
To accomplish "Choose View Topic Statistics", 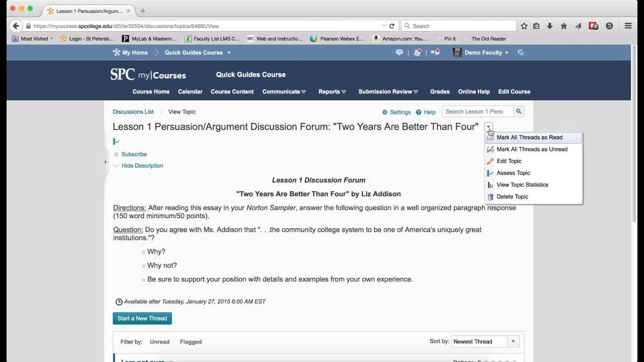I will (x=533, y=185).
